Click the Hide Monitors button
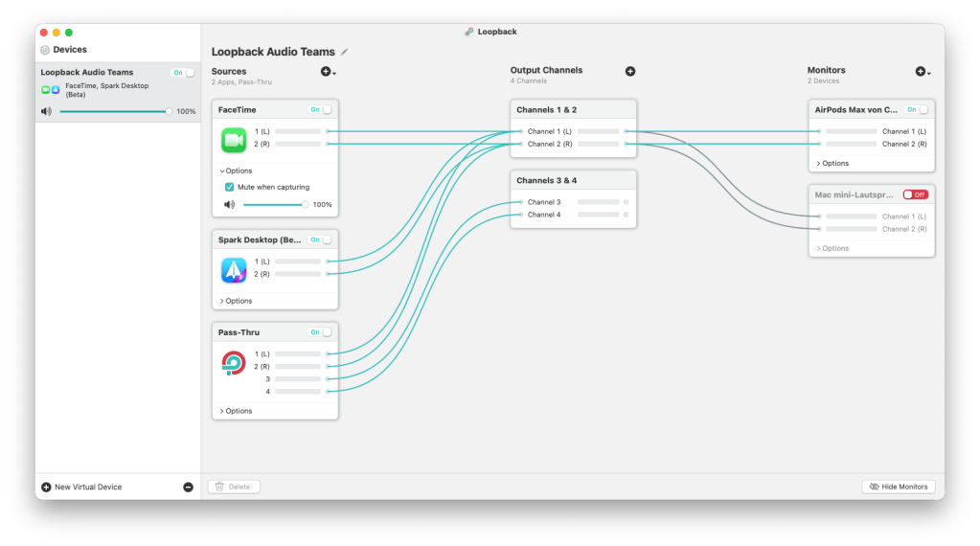The image size is (980, 546). [898, 487]
